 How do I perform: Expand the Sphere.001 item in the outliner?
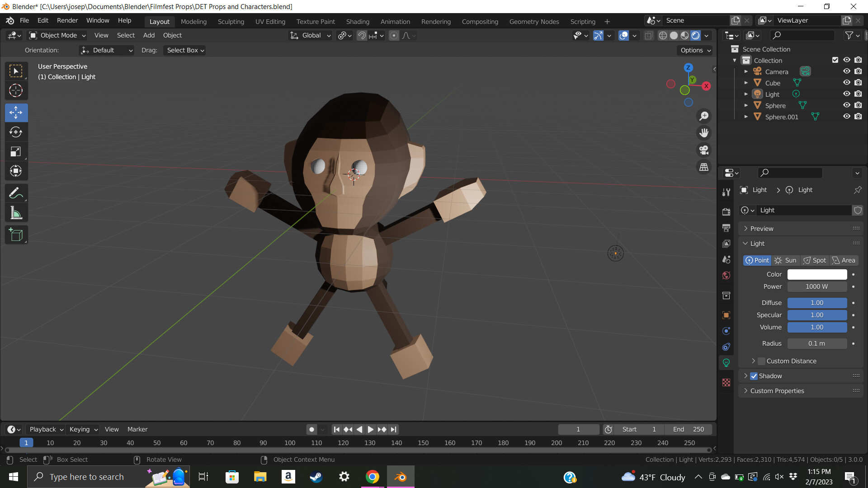pyautogui.click(x=746, y=117)
